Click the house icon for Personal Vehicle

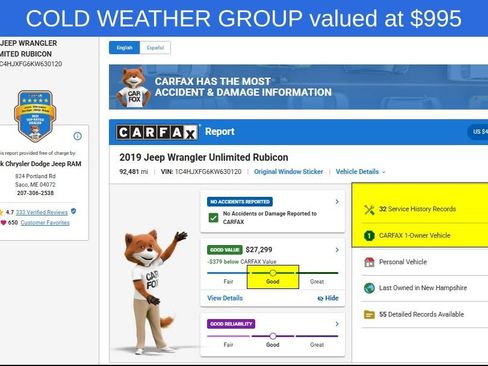point(369,262)
